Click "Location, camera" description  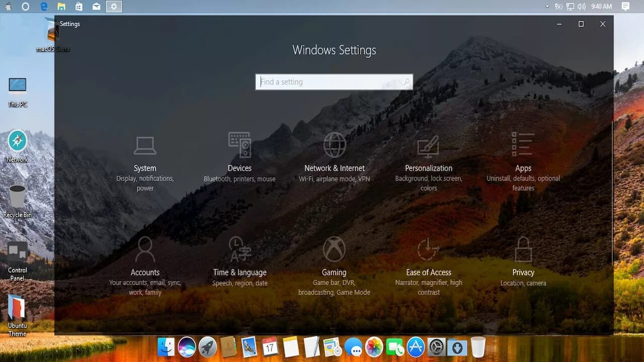tap(523, 283)
